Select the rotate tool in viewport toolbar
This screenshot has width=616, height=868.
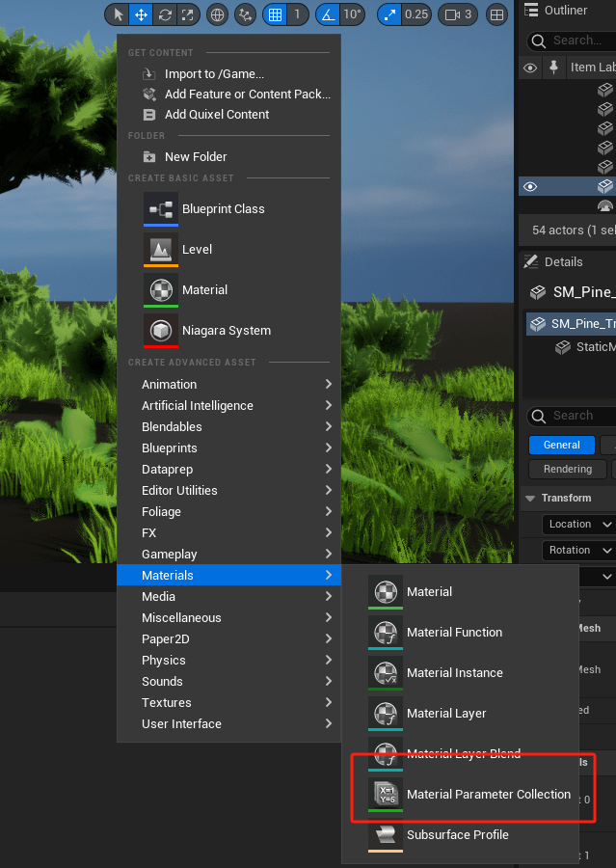tap(165, 14)
